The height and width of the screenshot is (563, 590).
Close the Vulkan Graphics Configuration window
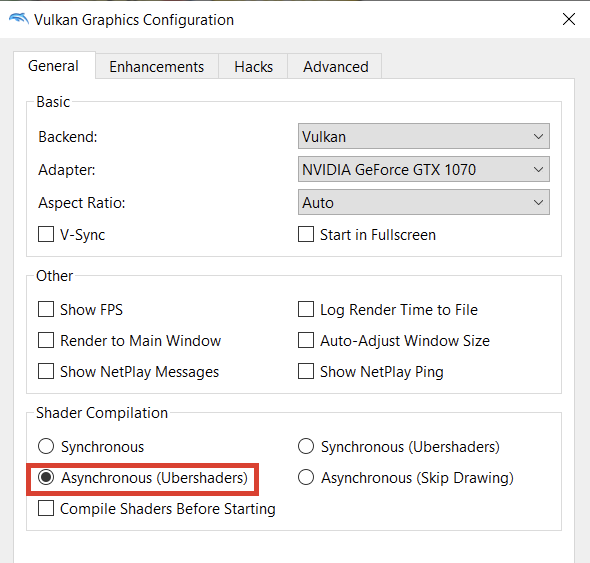(x=569, y=19)
